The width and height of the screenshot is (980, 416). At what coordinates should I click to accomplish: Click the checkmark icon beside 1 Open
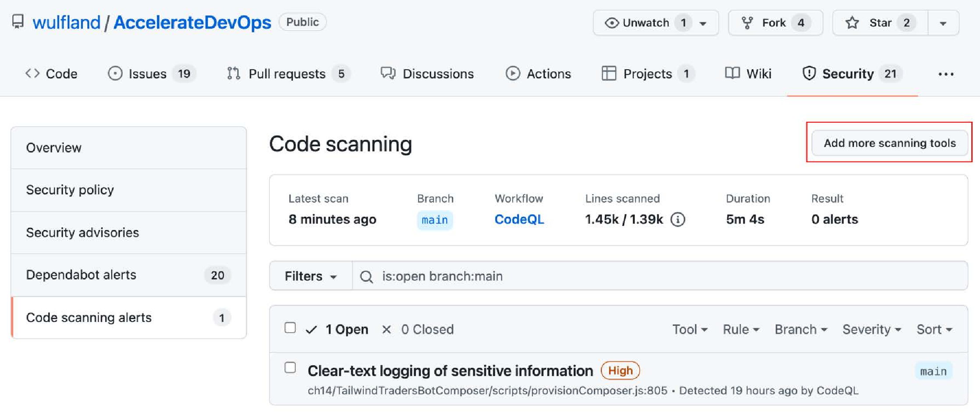click(x=311, y=330)
